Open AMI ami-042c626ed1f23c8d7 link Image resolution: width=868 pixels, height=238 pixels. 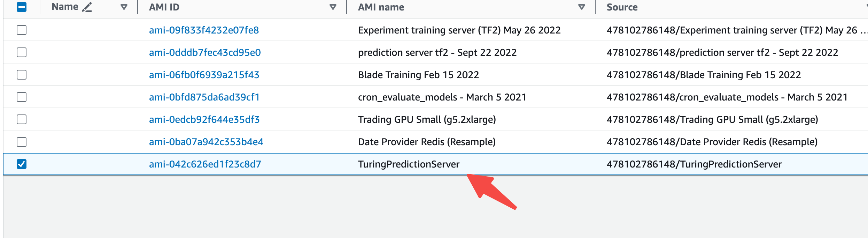pyautogui.click(x=205, y=164)
